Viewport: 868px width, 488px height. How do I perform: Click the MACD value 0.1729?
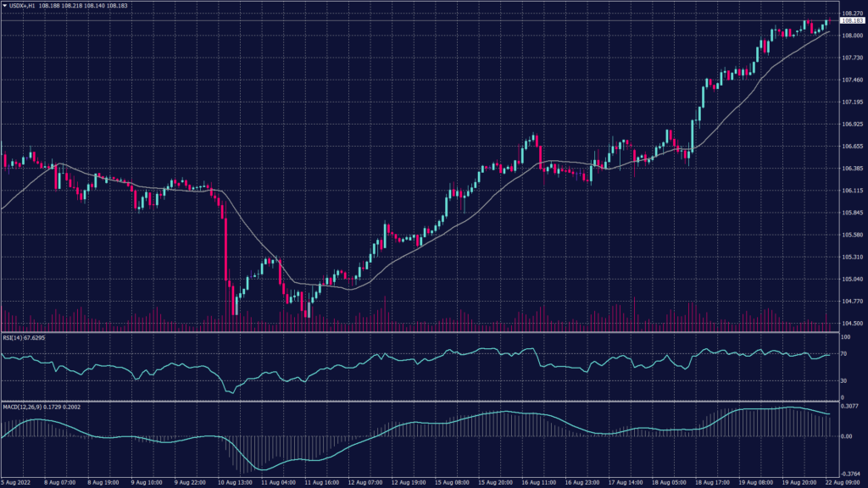pyautogui.click(x=52, y=407)
